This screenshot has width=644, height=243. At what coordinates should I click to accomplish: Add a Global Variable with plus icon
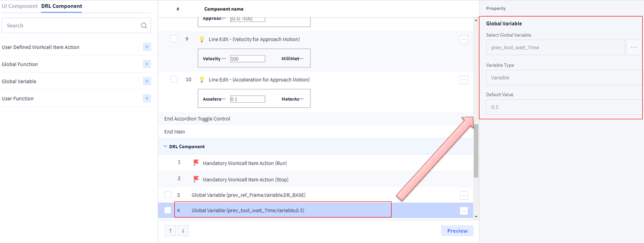tap(147, 81)
